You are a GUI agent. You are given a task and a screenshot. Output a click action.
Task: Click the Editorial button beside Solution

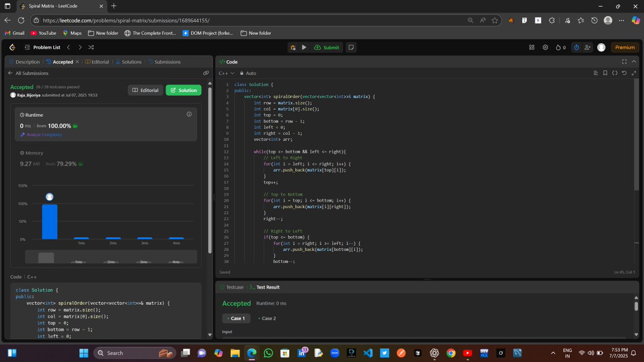pyautogui.click(x=145, y=90)
